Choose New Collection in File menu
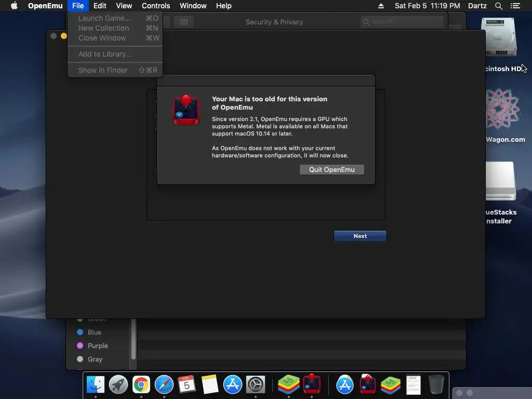The image size is (532, 399). point(115,28)
